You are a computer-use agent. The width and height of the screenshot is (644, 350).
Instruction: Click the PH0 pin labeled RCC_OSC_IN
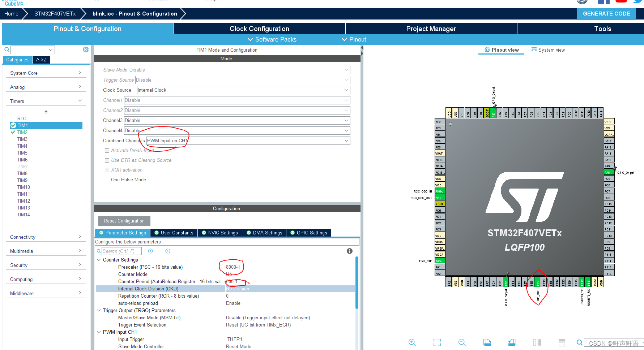point(440,191)
